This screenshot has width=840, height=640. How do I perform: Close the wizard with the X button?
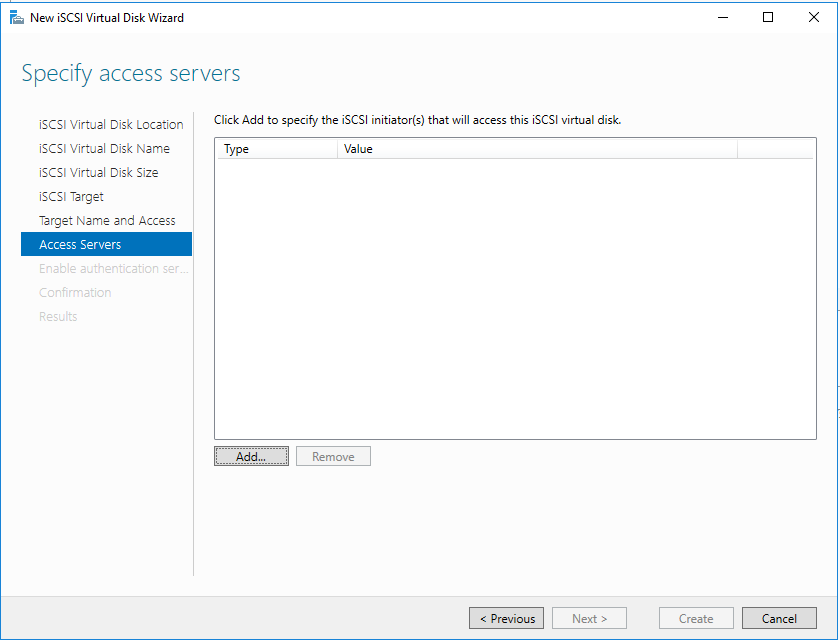pos(814,17)
